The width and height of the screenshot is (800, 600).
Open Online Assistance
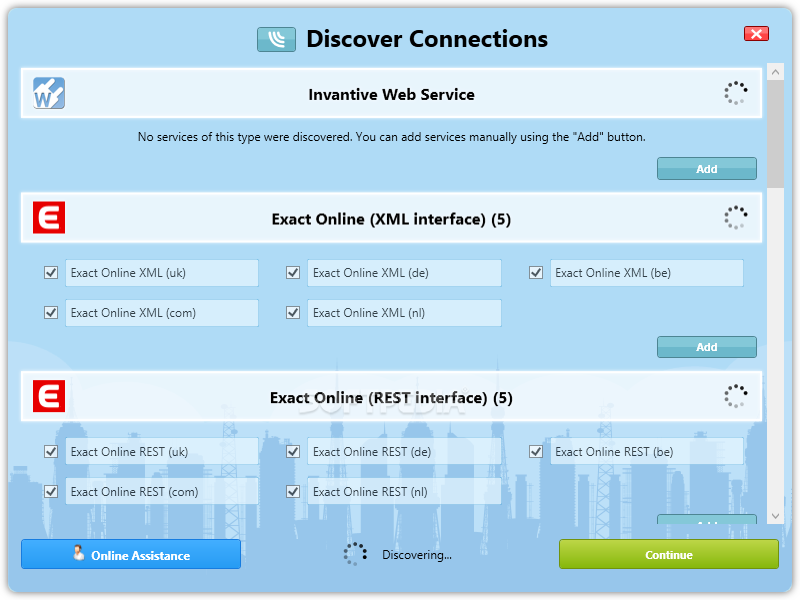131,554
